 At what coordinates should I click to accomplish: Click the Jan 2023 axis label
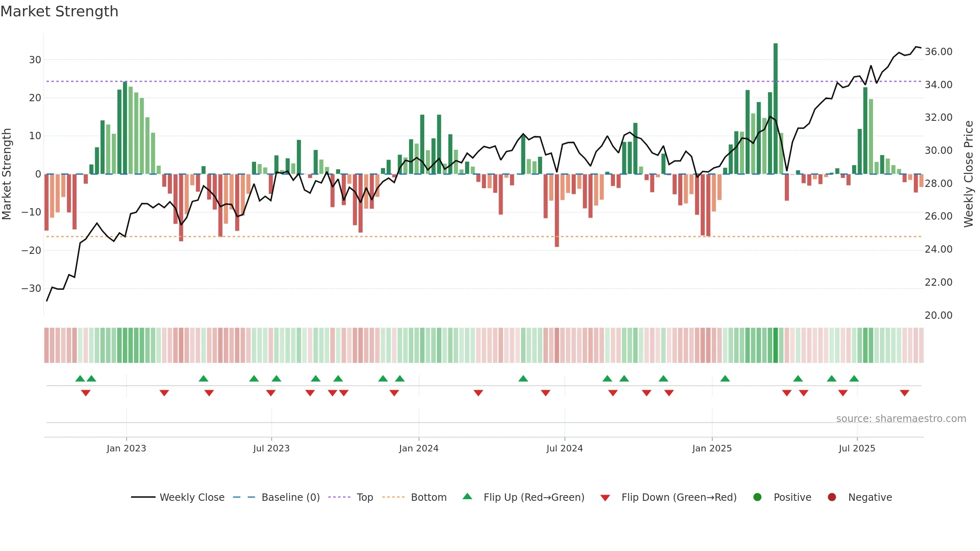(x=126, y=448)
